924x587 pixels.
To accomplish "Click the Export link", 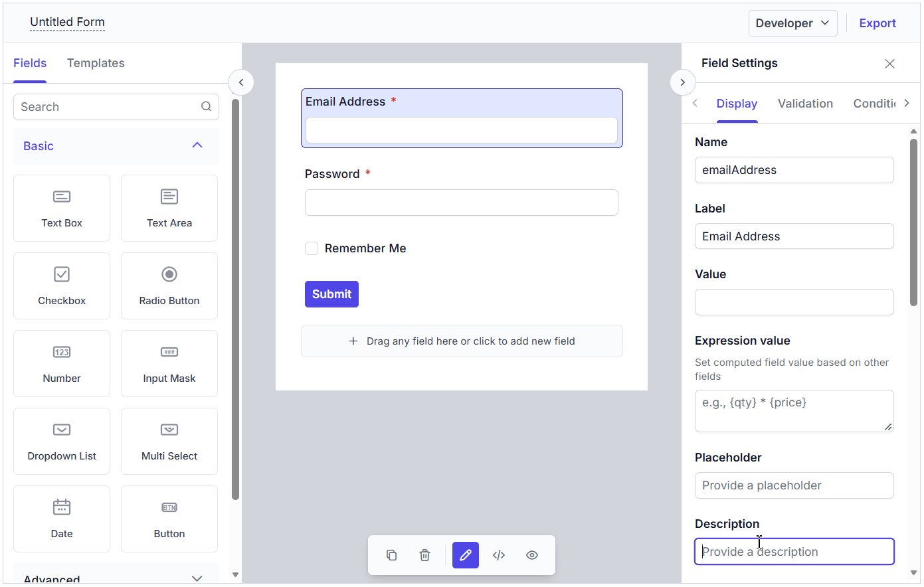I will pyautogui.click(x=878, y=23).
